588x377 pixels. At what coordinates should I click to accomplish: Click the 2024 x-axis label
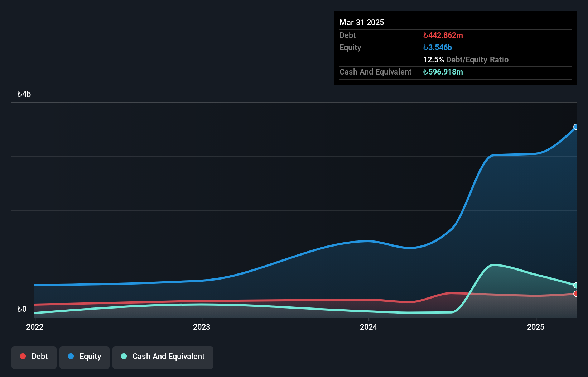click(368, 327)
